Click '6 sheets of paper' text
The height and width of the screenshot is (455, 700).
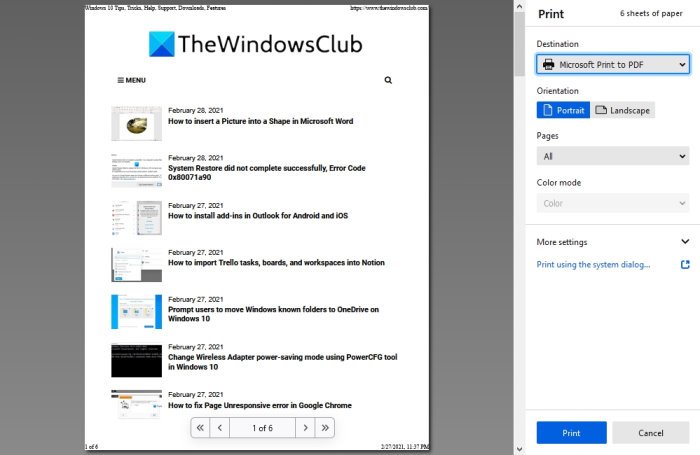pos(651,13)
